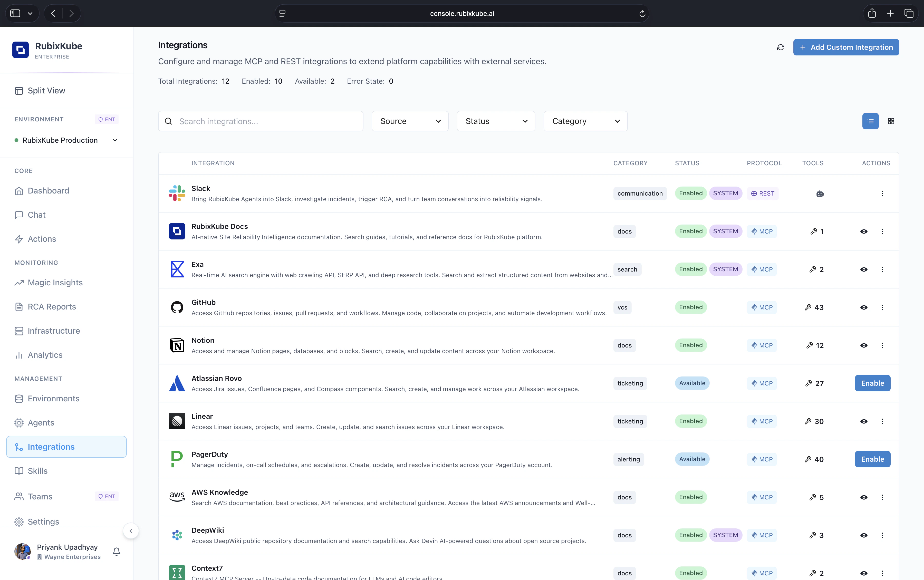Image resolution: width=924 pixels, height=580 pixels.
Task: Expand the Status filter dropdown
Action: click(495, 121)
